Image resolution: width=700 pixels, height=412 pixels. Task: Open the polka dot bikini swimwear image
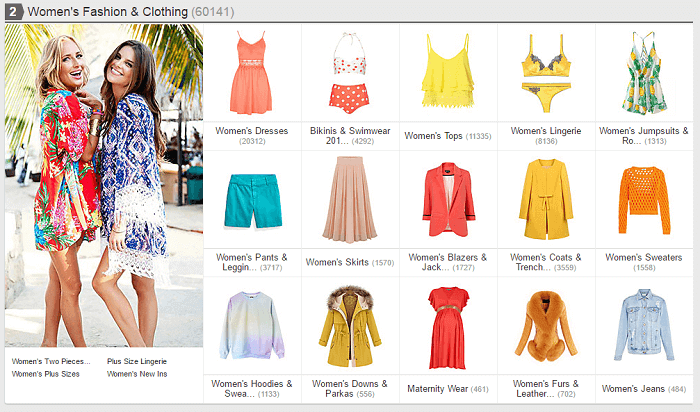coord(350,73)
